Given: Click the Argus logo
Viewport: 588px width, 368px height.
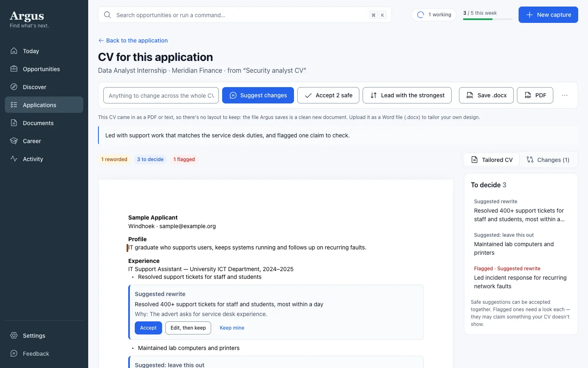Looking at the screenshot, I should [27, 16].
